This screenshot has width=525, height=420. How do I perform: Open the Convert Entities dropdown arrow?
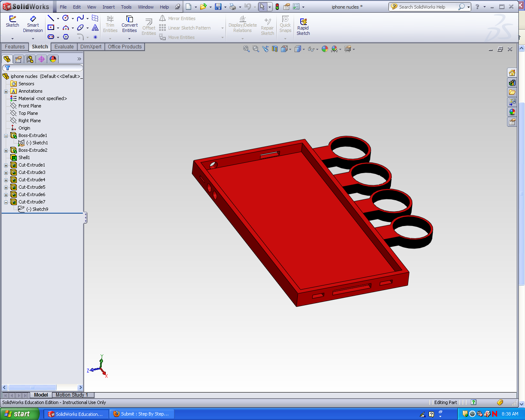129,39
